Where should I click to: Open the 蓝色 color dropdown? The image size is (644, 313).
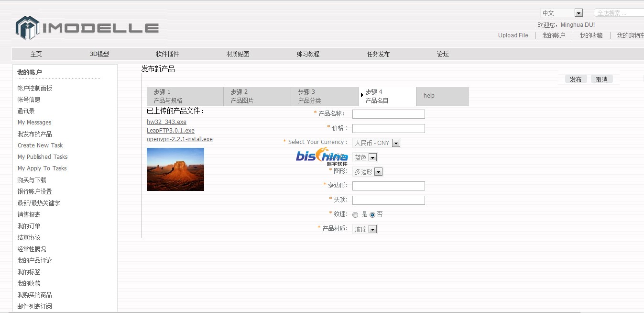(365, 157)
